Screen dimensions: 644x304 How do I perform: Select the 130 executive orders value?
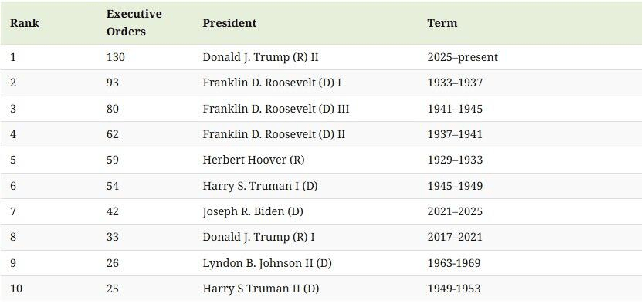point(115,57)
